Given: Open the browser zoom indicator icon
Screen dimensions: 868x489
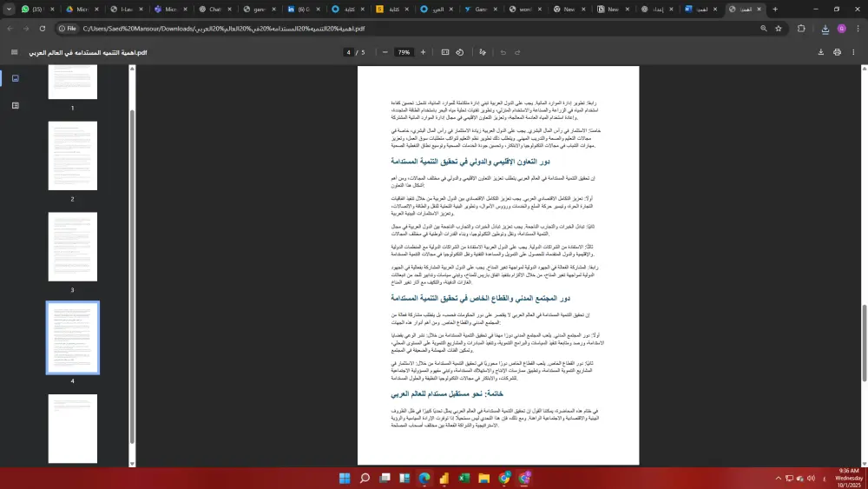Looking at the screenshot, I should pyautogui.click(x=763, y=29).
